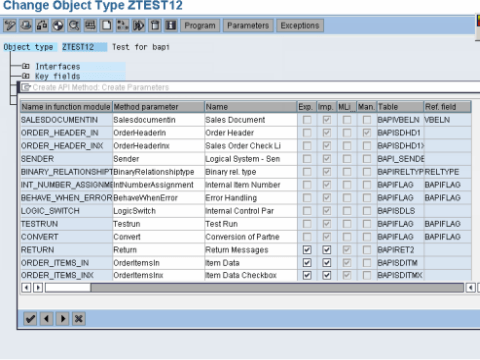Toggle Import checkbox for ORDER_ITEMS_IN row
The image size is (480, 360).
click(327, 263)
